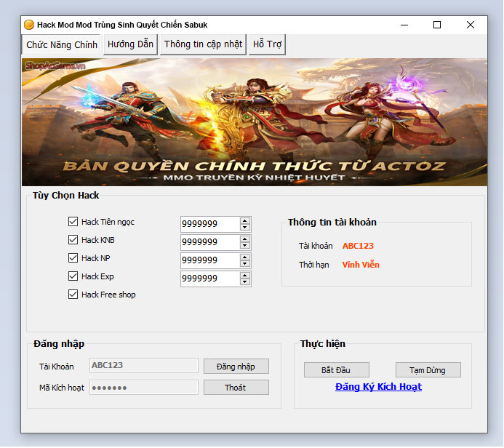Click the Mã Kích hoạt password field
This screenshot has height=448, width=504.
[x=144, y=387]
